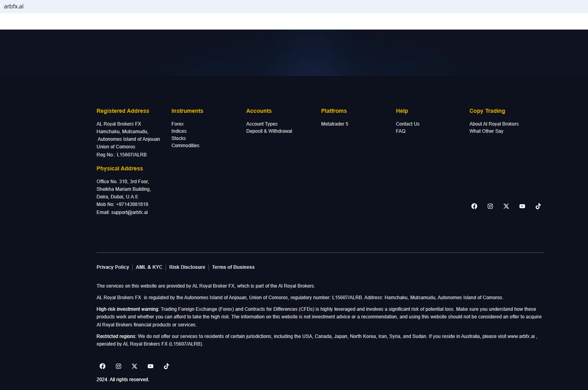Click TikTok icon above the copyright line
588x390 pixels.
point(166,366)
